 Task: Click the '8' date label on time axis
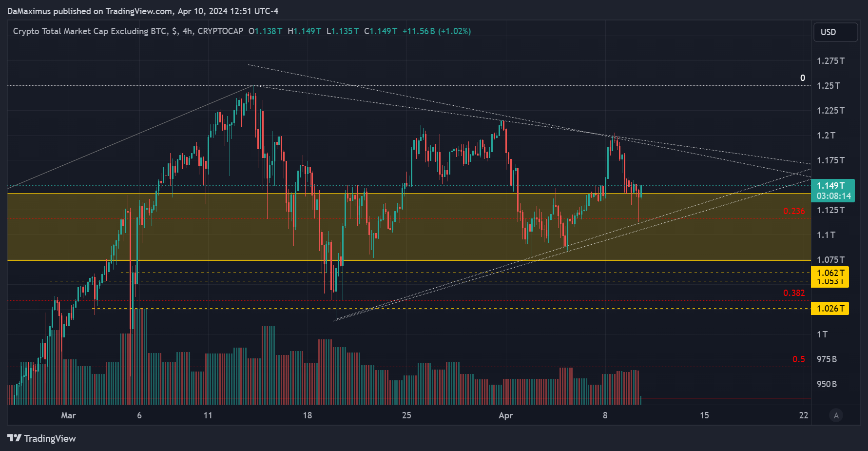tap(605, 415)
